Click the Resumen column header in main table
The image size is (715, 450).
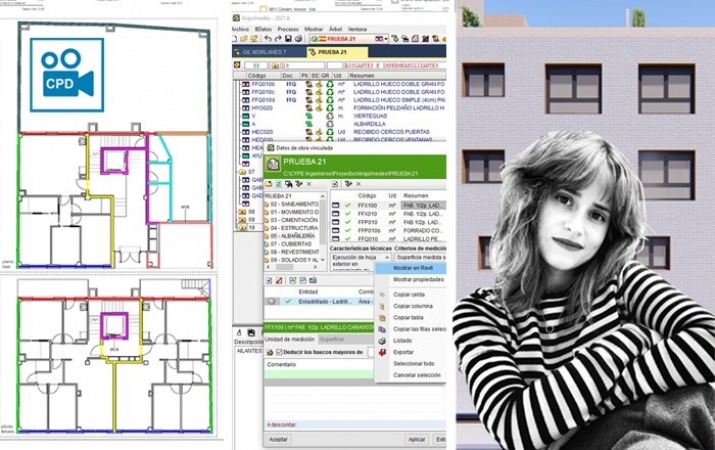click(x=362, y=76)
